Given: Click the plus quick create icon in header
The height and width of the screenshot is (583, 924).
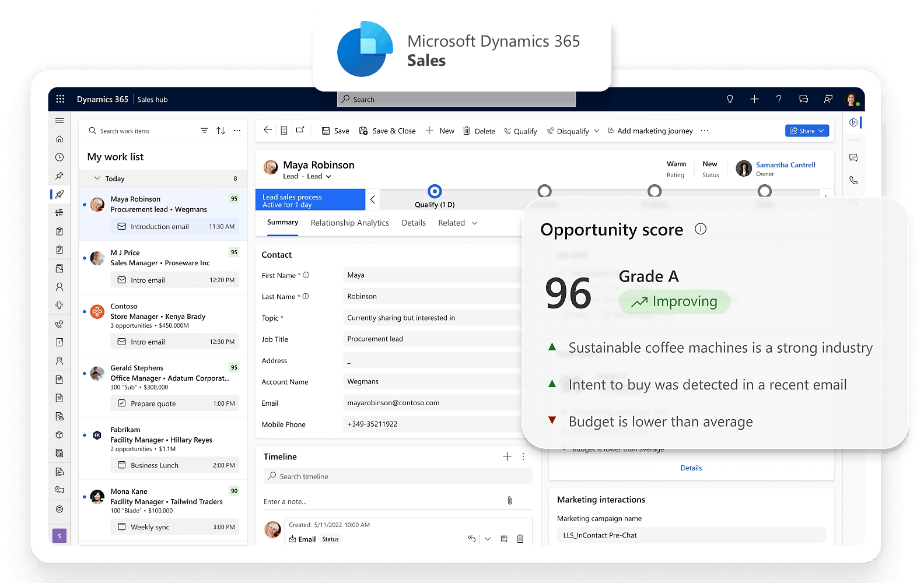Looking at the screenshot, I should click(754, 99).
